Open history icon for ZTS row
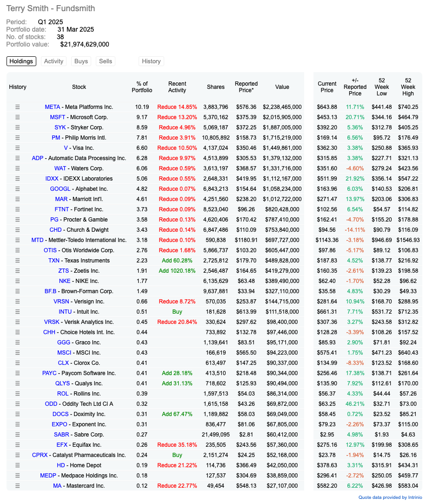Viewport: 426px width, 504px height. (x=17, y=271)
